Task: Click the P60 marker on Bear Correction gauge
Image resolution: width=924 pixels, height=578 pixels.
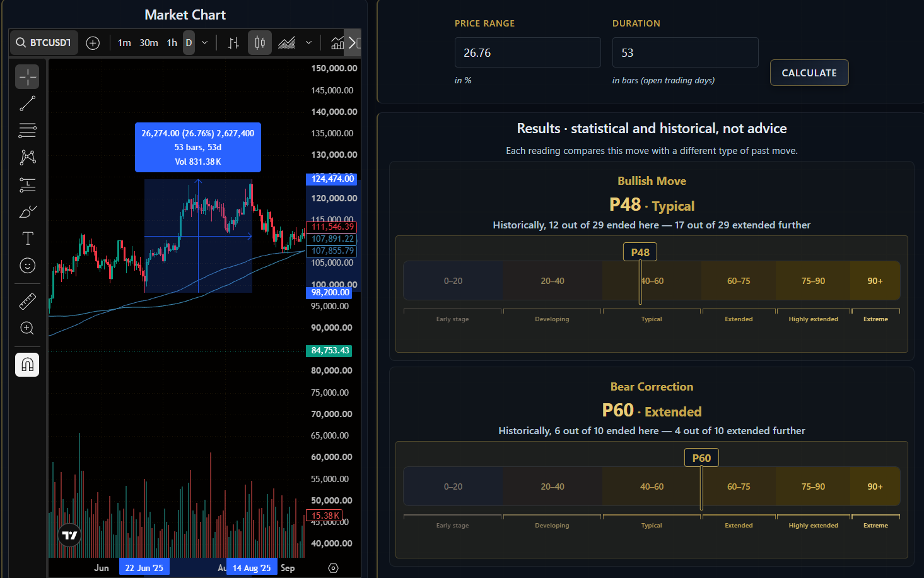Action: coord(701,458)
